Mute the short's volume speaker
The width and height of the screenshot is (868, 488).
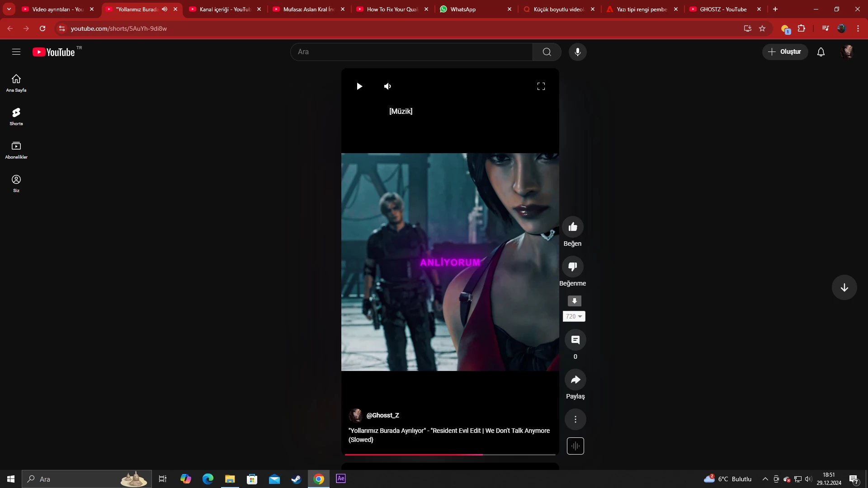pos(387,86)
